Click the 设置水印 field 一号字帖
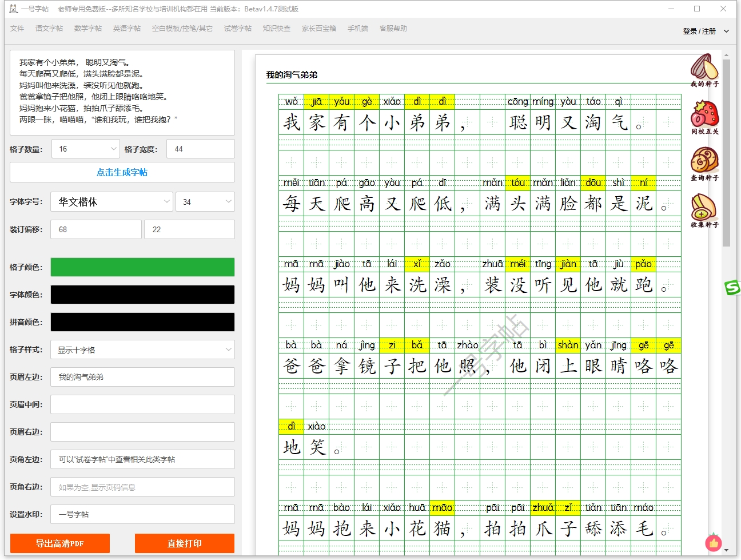Image resolution: width=741 pixels, height=560 pixels. (x=142, y=514)
